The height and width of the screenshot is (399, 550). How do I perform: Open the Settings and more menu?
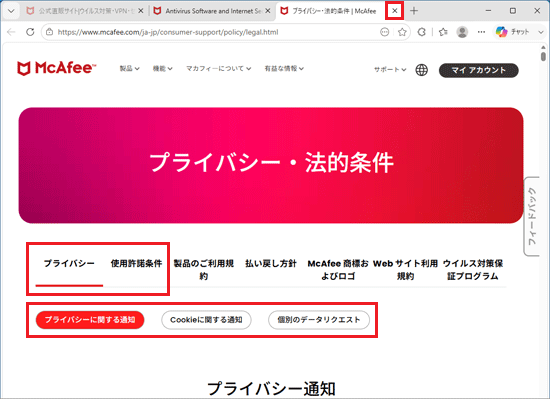pos(481,32)
